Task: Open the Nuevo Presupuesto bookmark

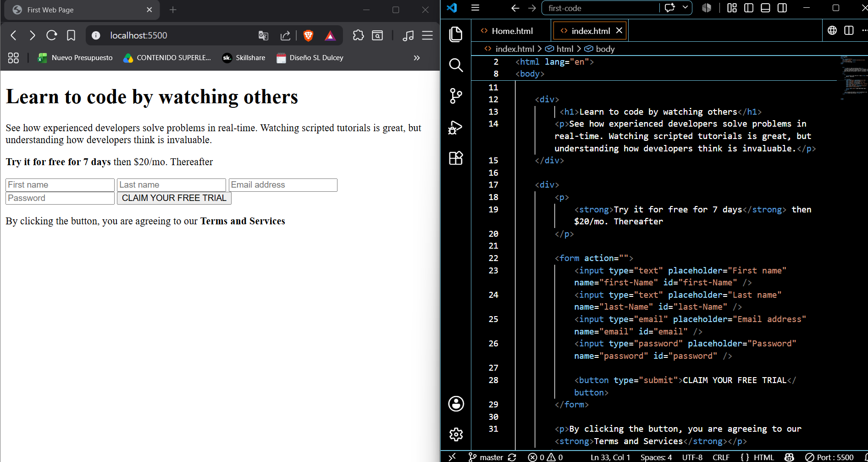Action: pos(75,58)
